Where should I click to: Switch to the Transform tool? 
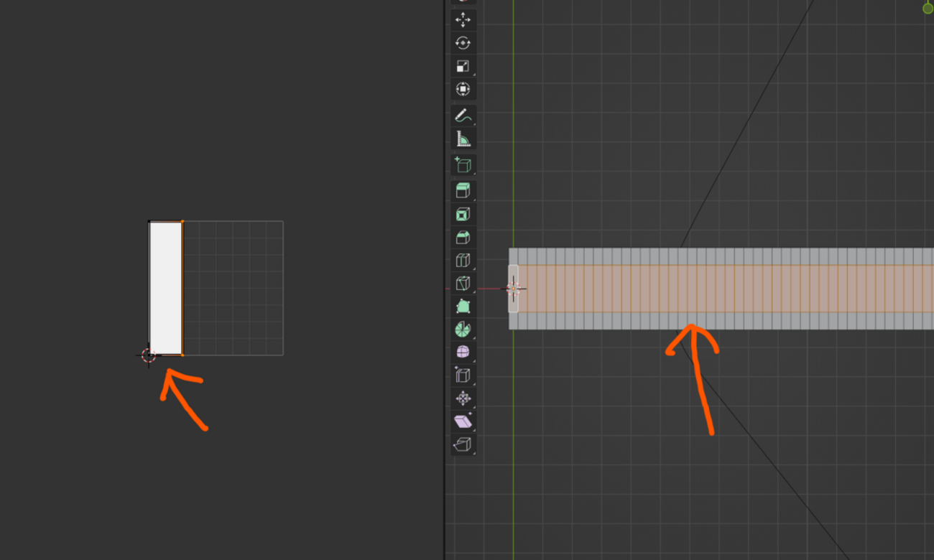click(463, 90)
